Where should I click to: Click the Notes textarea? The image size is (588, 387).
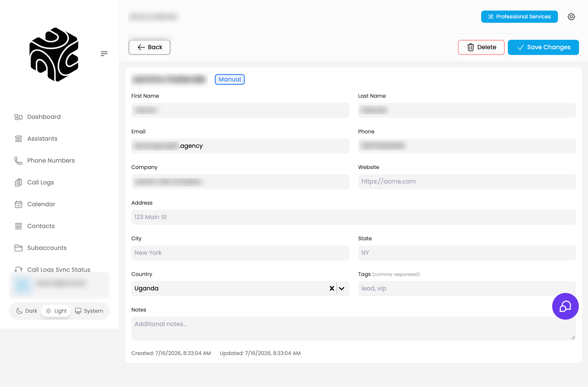pyautogui.click(x=353, y=328)
